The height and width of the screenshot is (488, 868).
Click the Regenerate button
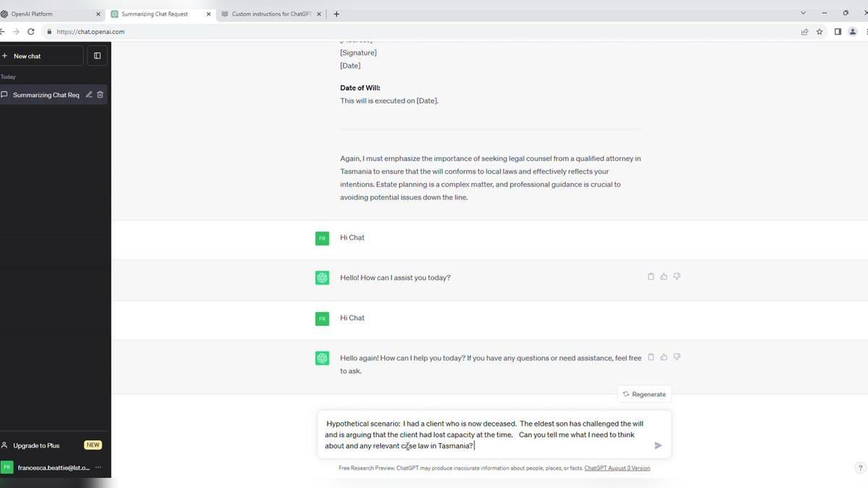tap(644, 394)
